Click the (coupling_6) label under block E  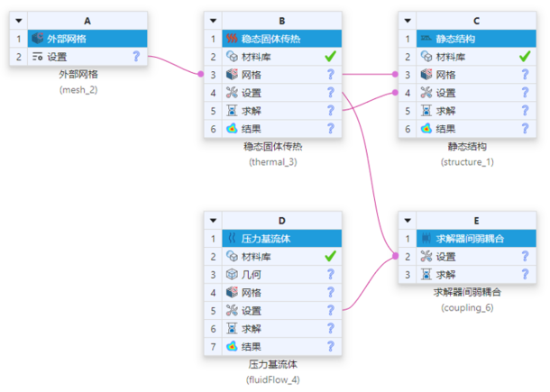point(467,308)
